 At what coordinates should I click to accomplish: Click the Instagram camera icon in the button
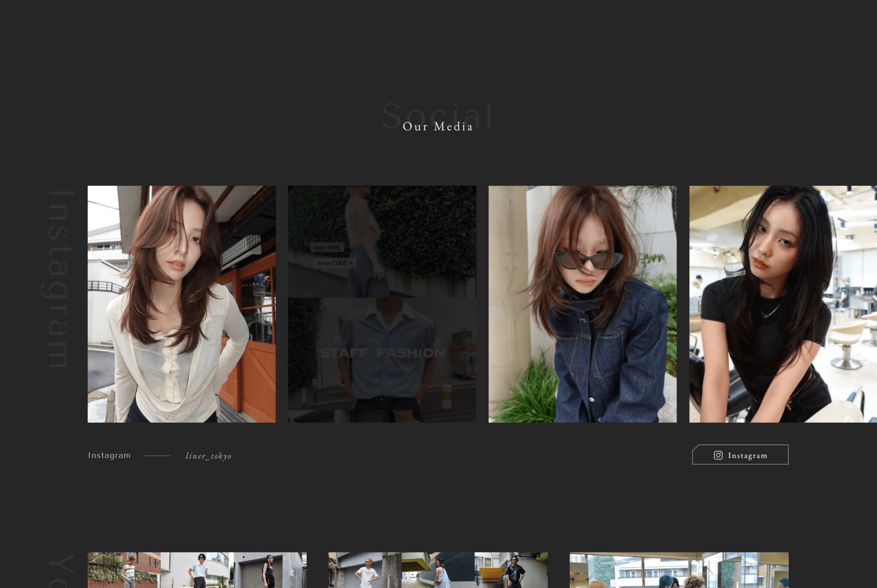[718, 455]
